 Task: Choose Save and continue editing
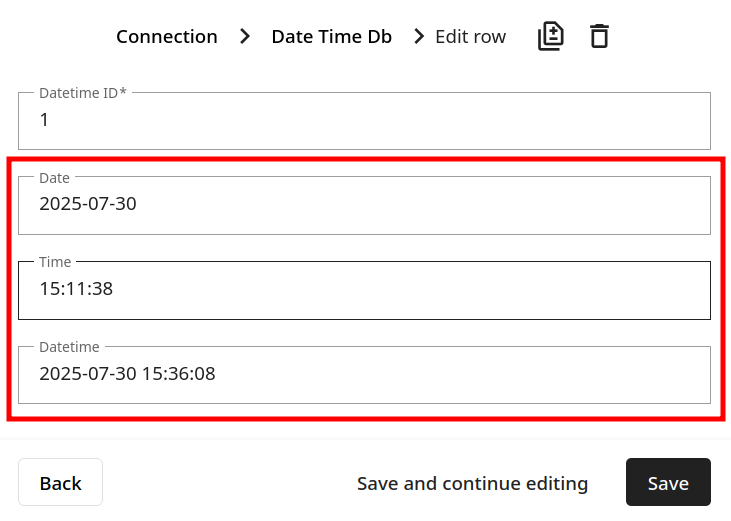pos(472,483)
